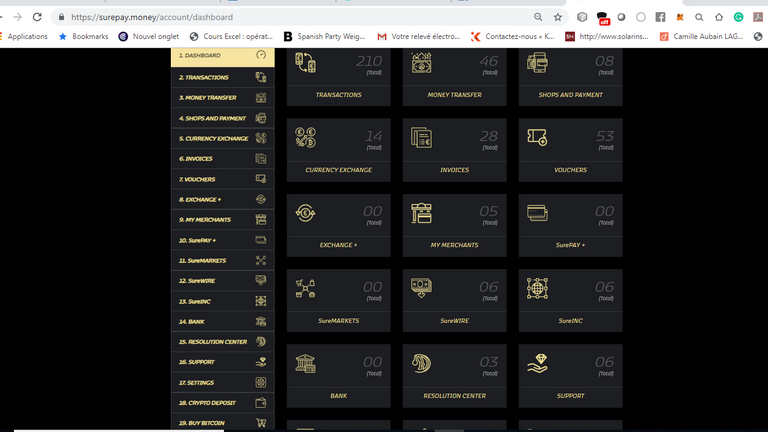Click the Bank card building icon

305,363
